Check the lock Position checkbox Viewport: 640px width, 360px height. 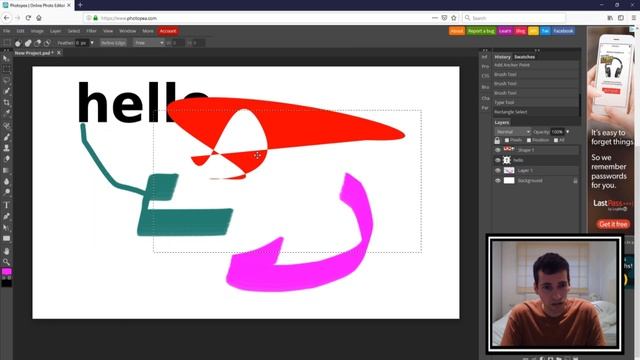point(529,140)
